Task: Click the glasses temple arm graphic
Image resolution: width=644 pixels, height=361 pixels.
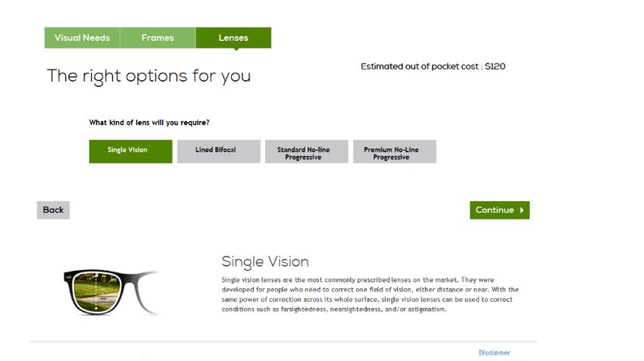Action: click(x=144, y=291)
